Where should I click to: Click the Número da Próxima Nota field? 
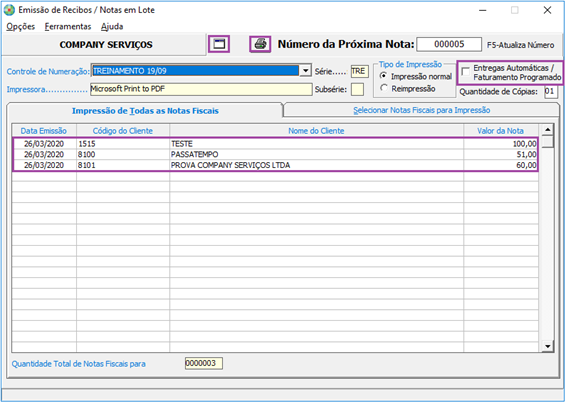click(449, 44)
